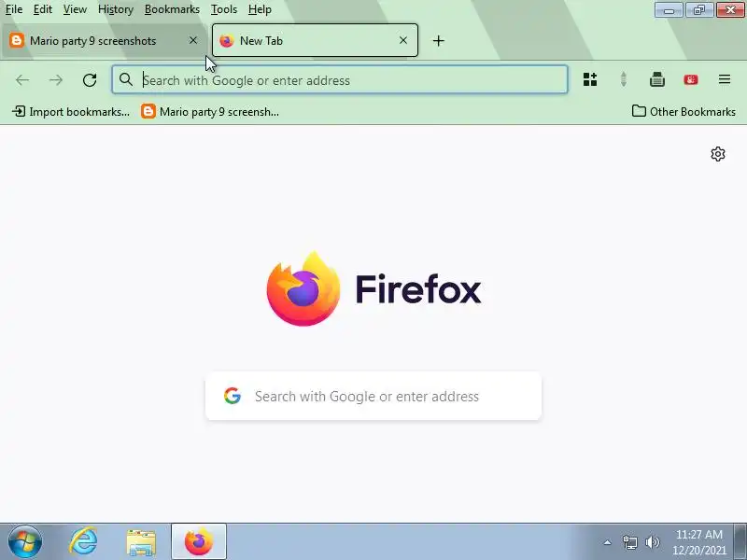Click the grid-plus extension toolbar icon

click(590, 79)
